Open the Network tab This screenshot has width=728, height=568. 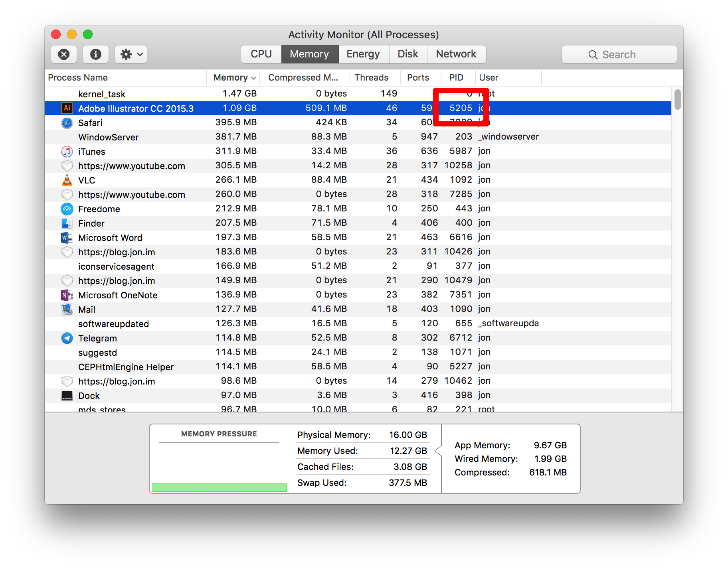[x=456, y=54]
